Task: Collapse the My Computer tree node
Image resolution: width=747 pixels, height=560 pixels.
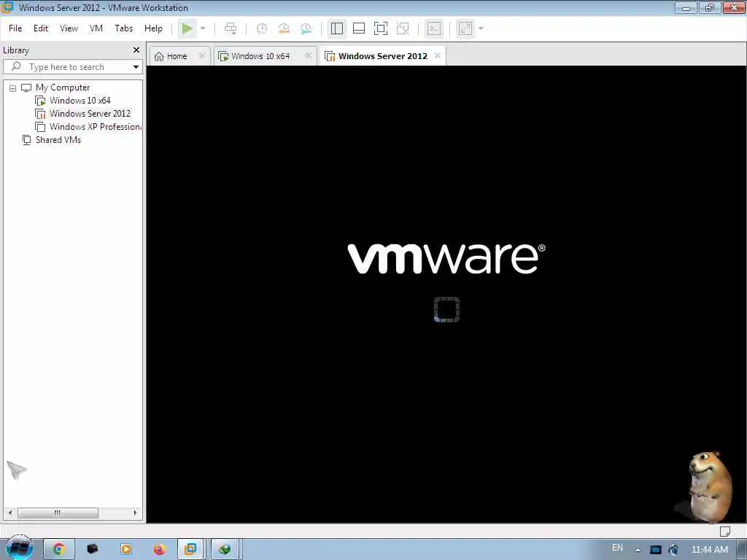Action: pyautogui.click(x=13, y=88)
